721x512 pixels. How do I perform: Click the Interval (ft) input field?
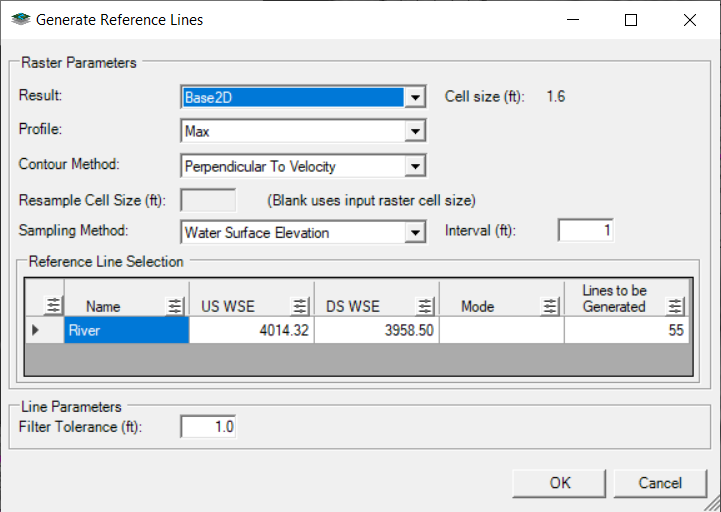pos(585,231)
